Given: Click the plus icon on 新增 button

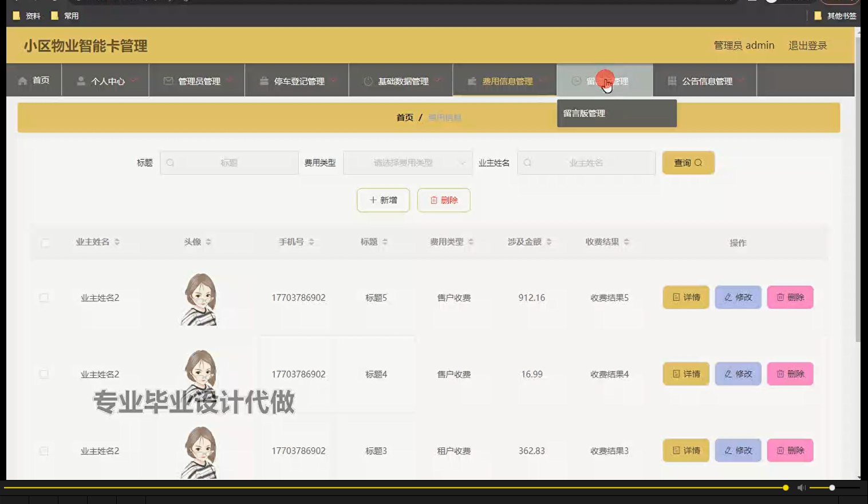Looking at the screenshot, I should pyautogui.click(x=372, y=200).
